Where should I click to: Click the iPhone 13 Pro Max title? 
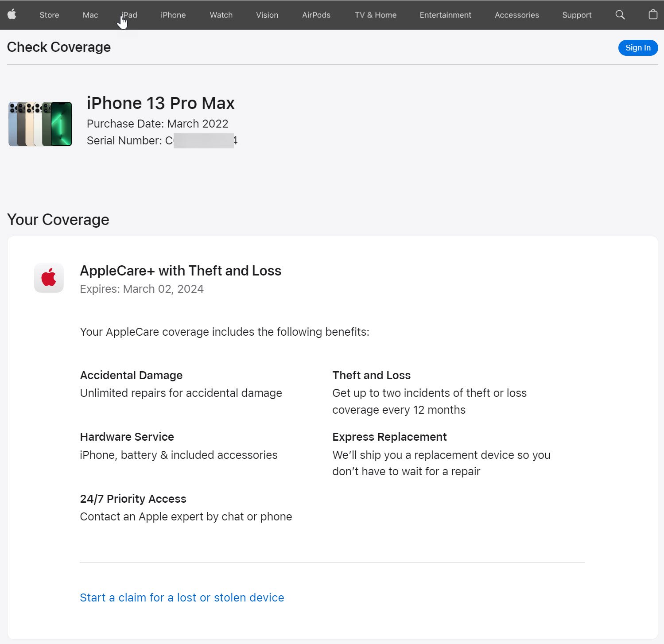(161, 103)
